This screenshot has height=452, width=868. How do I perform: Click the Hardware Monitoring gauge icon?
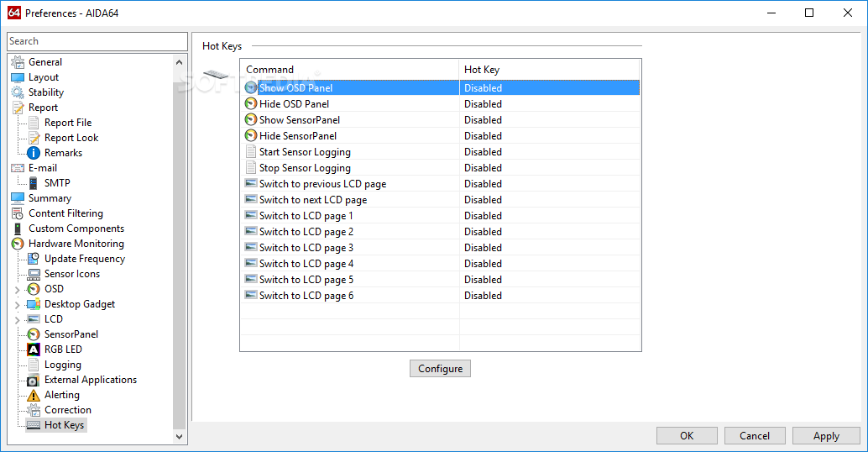(x=18, y=244)
